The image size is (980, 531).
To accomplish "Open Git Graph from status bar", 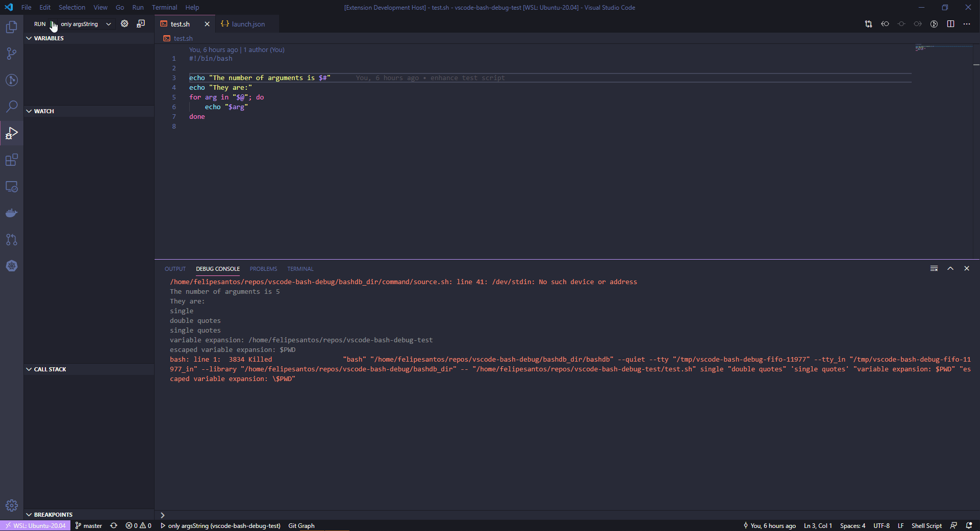I will pyautogui.click(x=301, y=525).
